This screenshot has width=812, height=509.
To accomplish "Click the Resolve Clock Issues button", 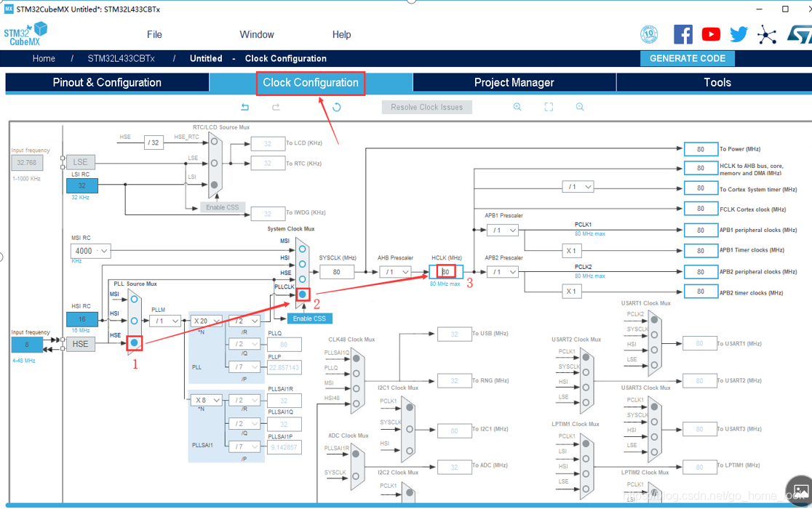I will click(x=426, y=107).
